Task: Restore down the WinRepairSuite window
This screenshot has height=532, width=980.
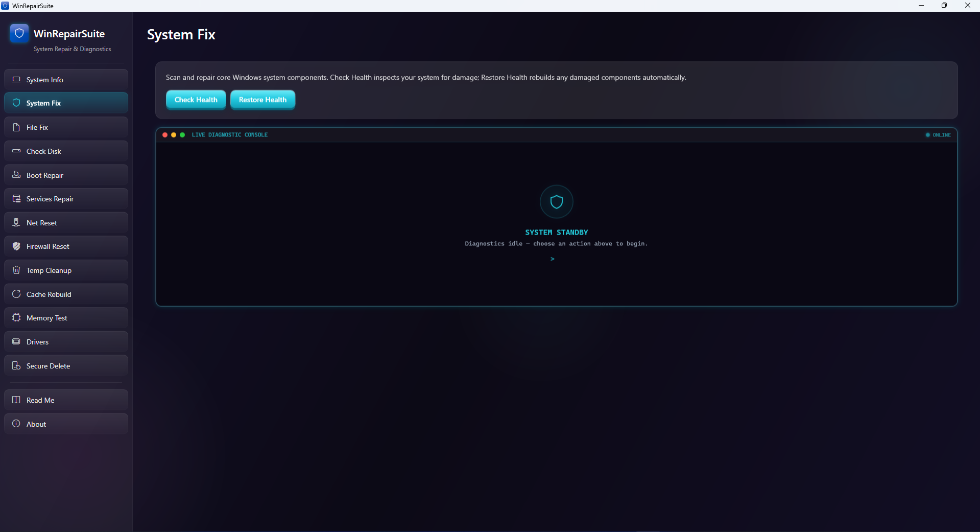Action: pyautogui.click(x=944, y=6)
